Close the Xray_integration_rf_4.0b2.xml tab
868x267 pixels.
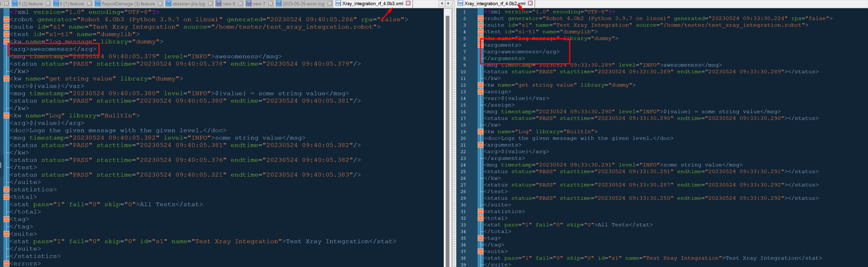(530, 4)
